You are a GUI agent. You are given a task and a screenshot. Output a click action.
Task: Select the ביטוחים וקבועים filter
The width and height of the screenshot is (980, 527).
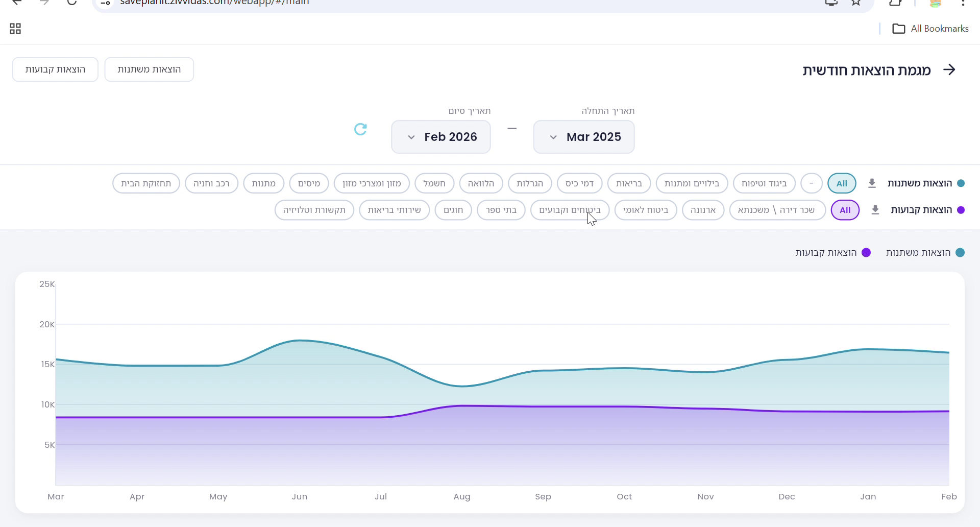pyautogui.click(x=570, y=210)
